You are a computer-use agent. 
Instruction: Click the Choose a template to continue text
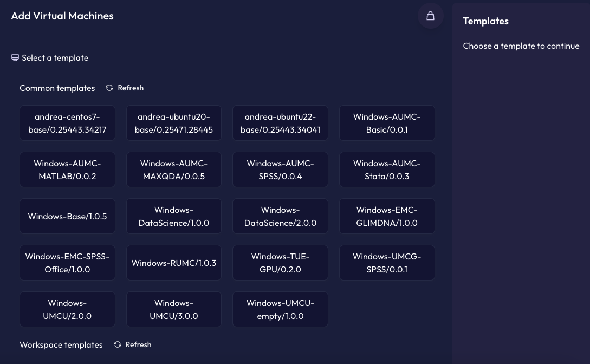click(521, 46)
